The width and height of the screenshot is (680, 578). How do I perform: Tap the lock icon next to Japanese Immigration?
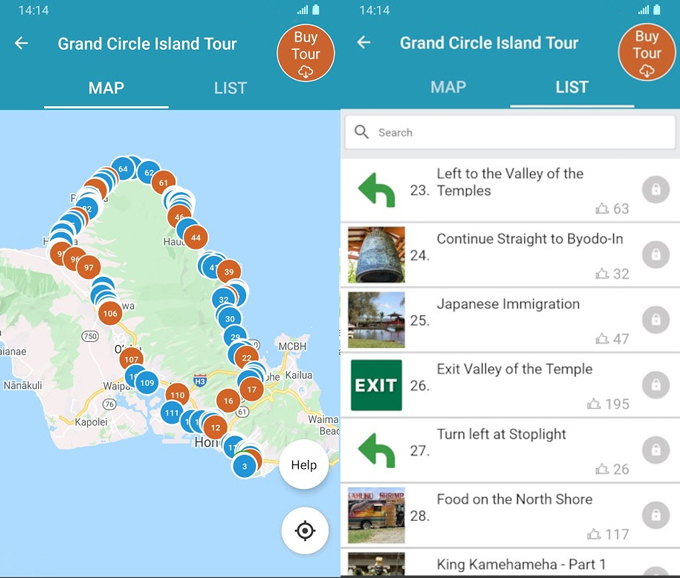click(655, 320)
